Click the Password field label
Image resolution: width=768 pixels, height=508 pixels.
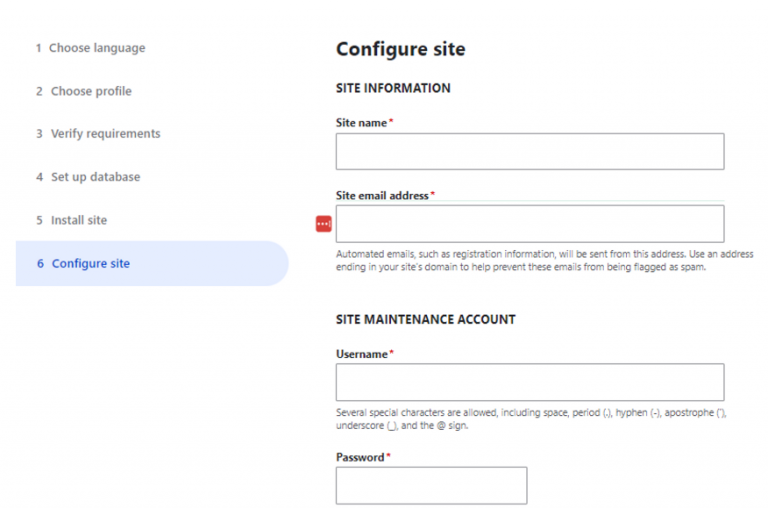pyautogui.click(x=360, y=457)
